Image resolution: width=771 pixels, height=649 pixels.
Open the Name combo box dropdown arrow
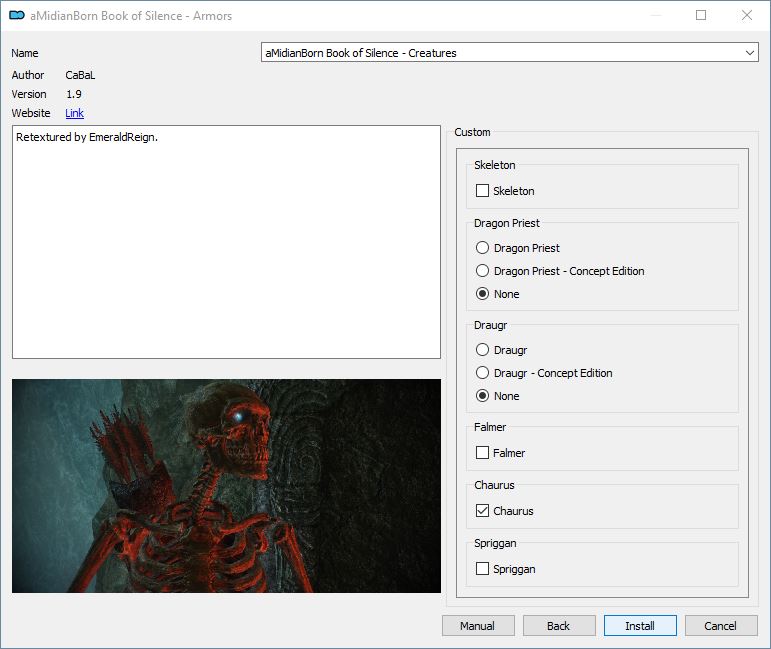tap(749, 53)
